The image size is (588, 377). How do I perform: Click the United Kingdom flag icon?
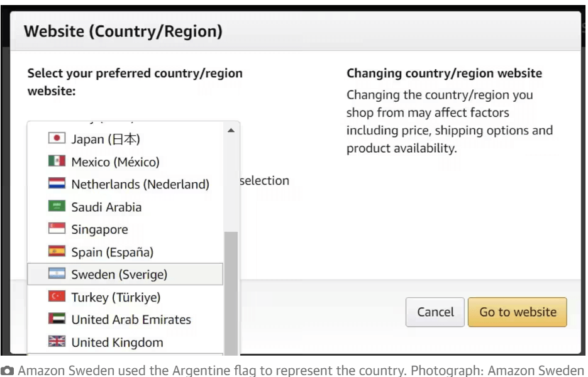tap(57, 342)
